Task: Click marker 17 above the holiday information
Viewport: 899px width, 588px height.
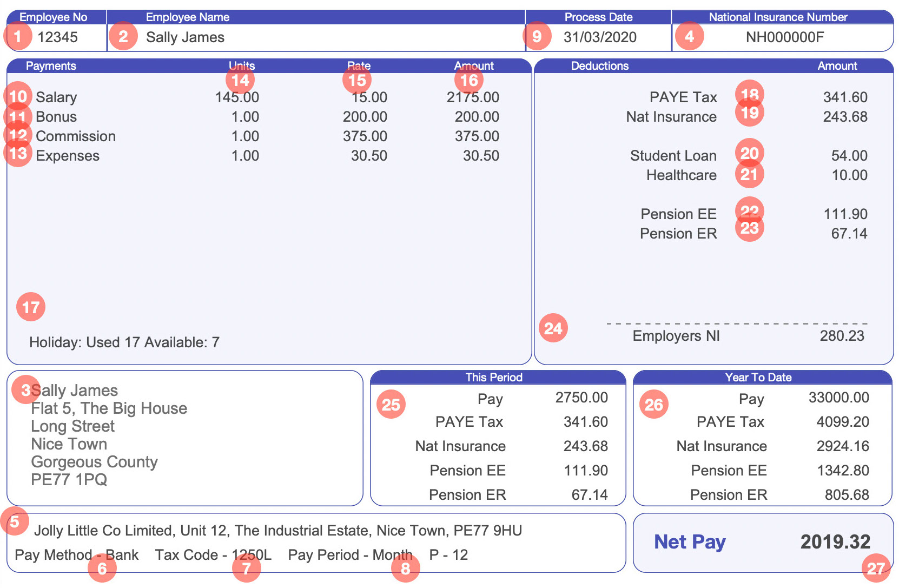Action: pos(31,307)
